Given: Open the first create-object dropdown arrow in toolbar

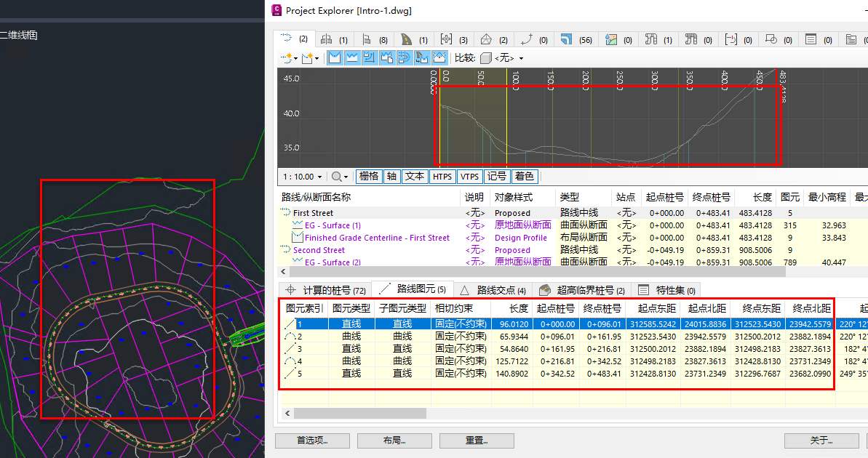Looking at the screenshot, I should [x=296, y=58].
